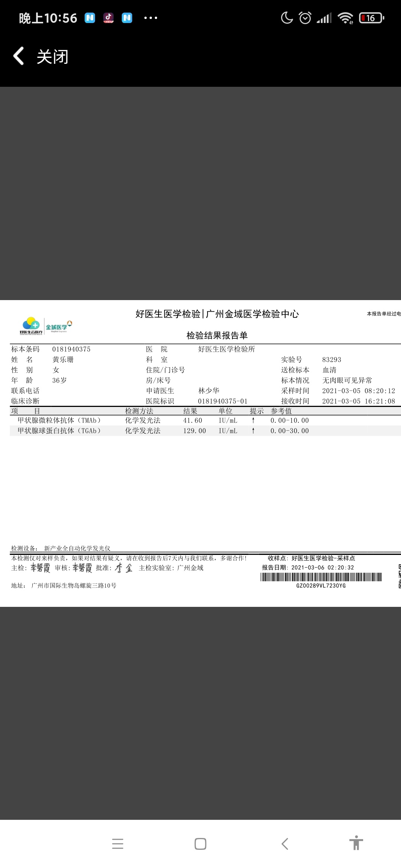The image size is (401, 868).
Task: Tap the three dots more notifications indicator
Action: [150, 18]
